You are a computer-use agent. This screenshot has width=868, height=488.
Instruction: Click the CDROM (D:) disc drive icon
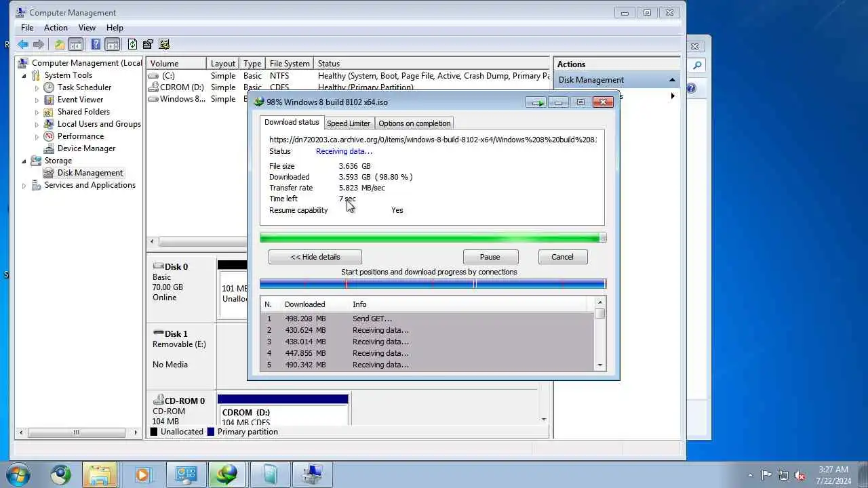tap(154, 87)
